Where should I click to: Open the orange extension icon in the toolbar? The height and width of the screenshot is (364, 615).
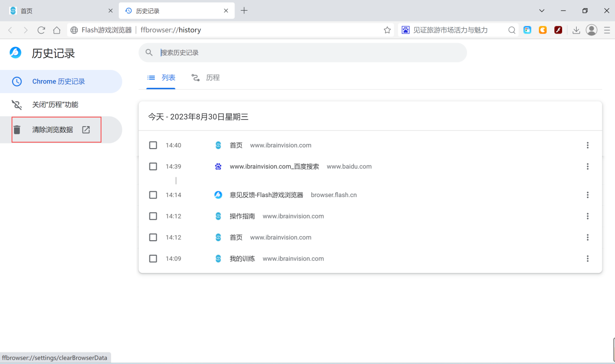coord(543,30)
